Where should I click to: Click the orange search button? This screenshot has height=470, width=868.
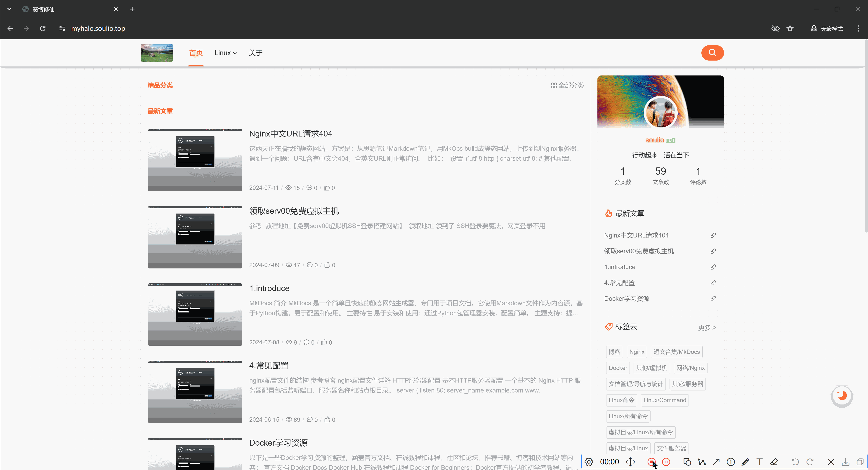click(x=712, y=53)
